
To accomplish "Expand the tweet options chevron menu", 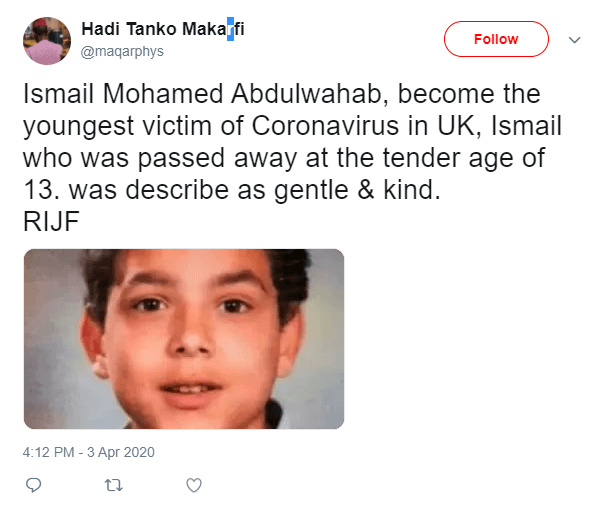I will 574,40.
